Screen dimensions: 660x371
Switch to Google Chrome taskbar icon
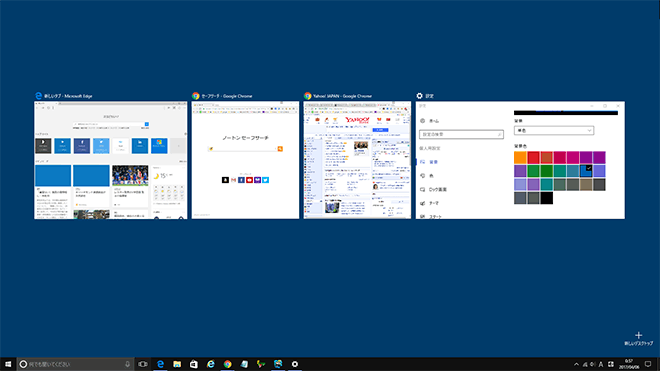[227, 364]
